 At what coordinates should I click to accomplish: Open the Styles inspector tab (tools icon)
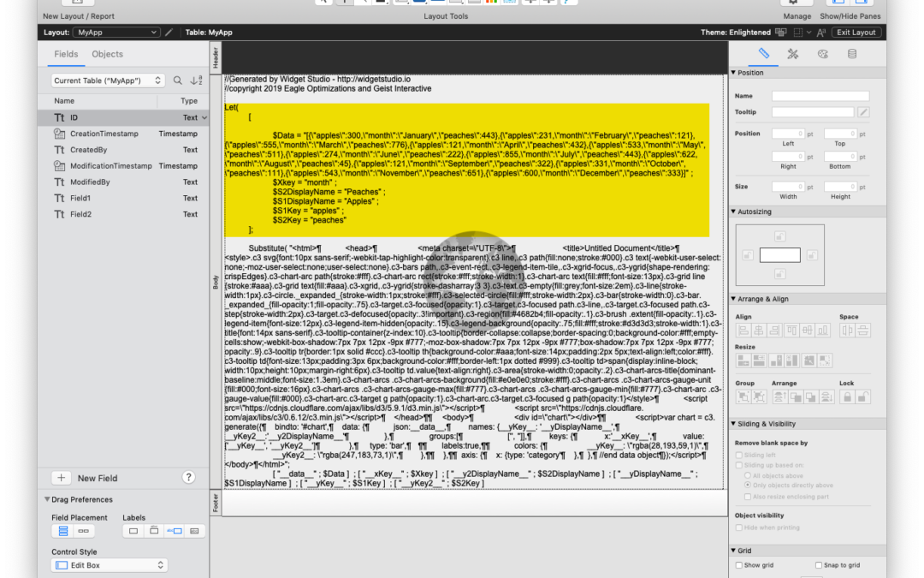pyautogui.click(x=792, y=54)
